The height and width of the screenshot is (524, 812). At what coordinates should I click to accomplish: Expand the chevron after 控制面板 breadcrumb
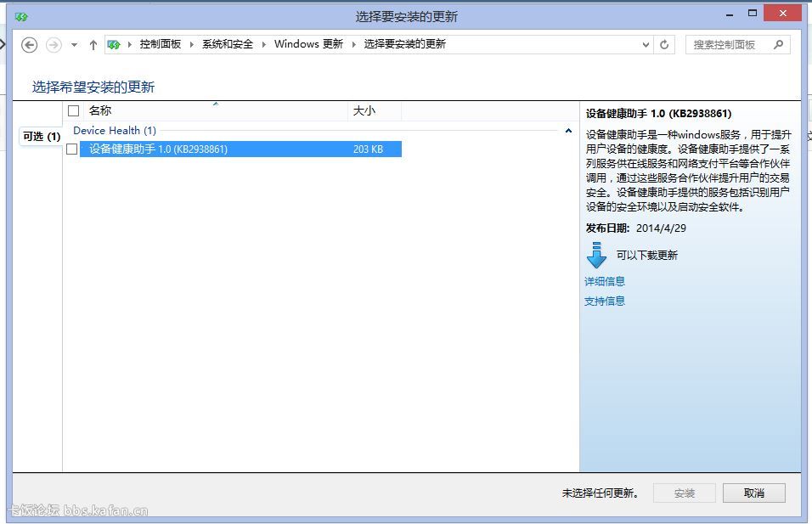(192, 44)
